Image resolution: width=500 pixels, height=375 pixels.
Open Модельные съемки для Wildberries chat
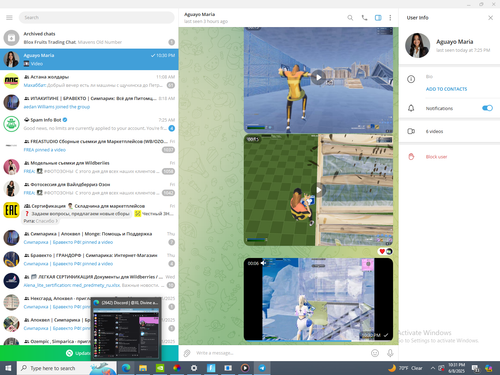click(89, 167)
